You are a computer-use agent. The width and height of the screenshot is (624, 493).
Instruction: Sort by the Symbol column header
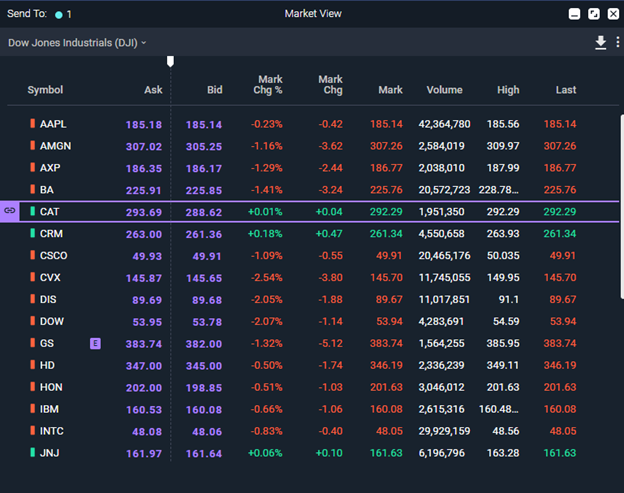pyautogui.click(x=45, y=90)
